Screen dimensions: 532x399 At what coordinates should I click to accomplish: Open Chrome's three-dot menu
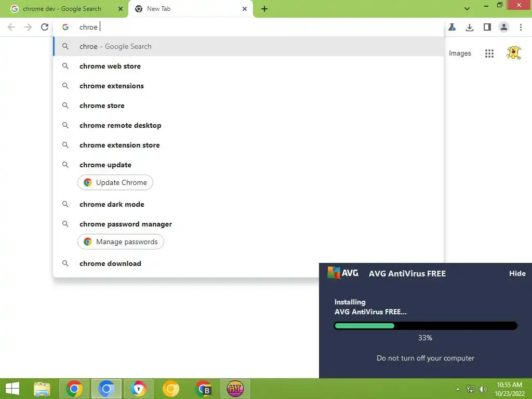521,27
